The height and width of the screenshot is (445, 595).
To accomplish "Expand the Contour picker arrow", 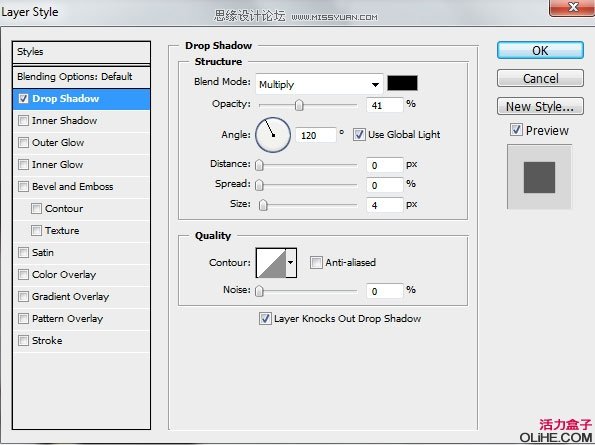I will pos(291,263).
